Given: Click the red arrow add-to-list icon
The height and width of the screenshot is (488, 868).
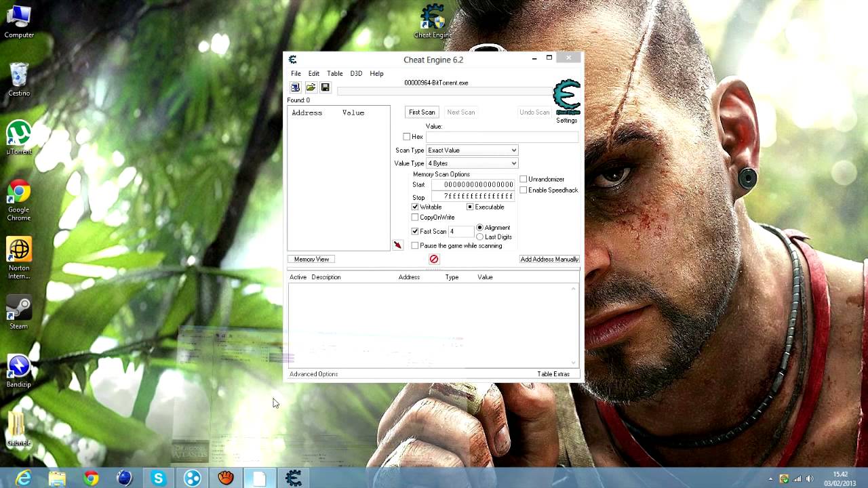Looking at the screenshot, I should pyautogui.click(x=397, y=245).
